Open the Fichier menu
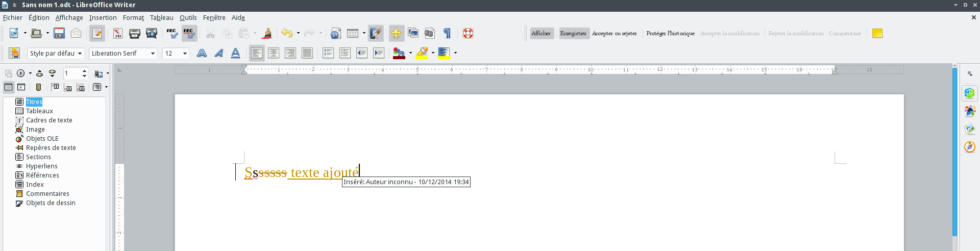This screenshot has height=251, width=980. coord(13,17)
